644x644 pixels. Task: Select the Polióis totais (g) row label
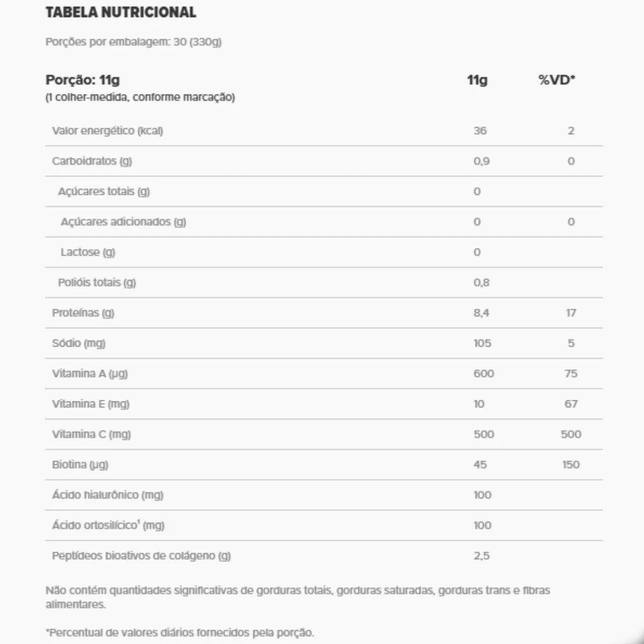97,282
